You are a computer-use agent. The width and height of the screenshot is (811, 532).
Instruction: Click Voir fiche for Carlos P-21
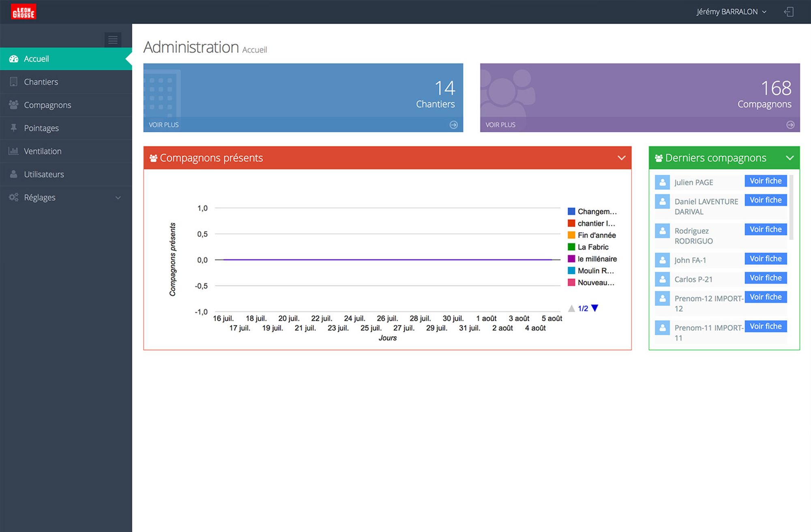765,278
